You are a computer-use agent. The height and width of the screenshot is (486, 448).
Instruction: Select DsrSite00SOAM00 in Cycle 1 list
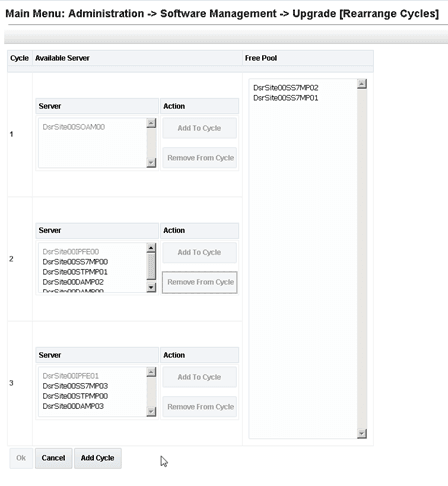coord(74,127)
